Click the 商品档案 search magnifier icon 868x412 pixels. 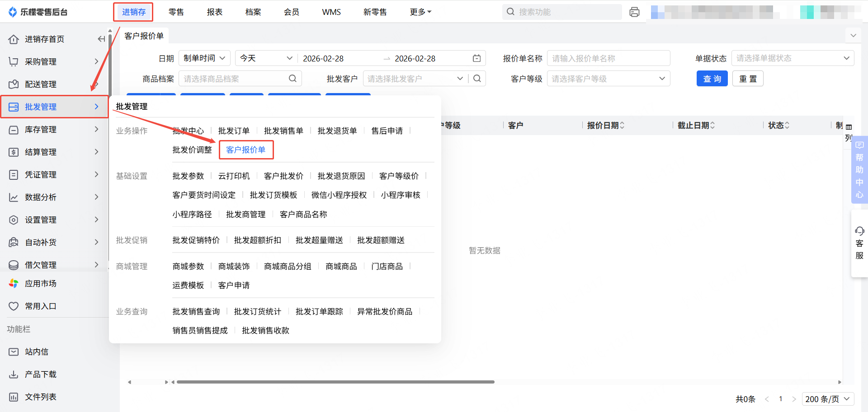(292, 79)
